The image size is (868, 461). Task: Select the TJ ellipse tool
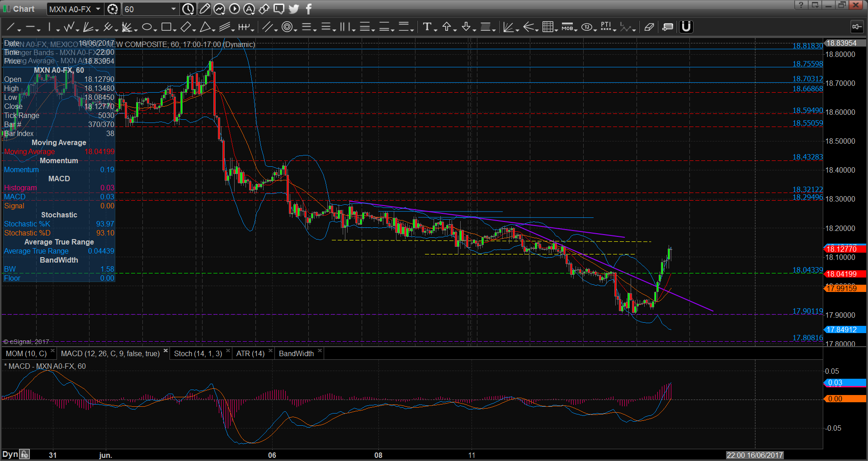pyautogui.click(x=587, y=27)
